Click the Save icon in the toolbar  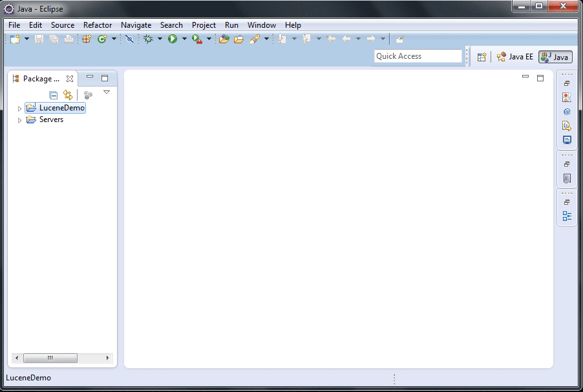(38, 39)
